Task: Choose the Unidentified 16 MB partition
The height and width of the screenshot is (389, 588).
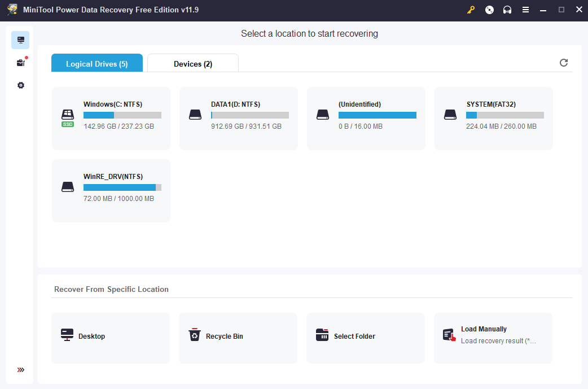Action: tap(366, 119)
